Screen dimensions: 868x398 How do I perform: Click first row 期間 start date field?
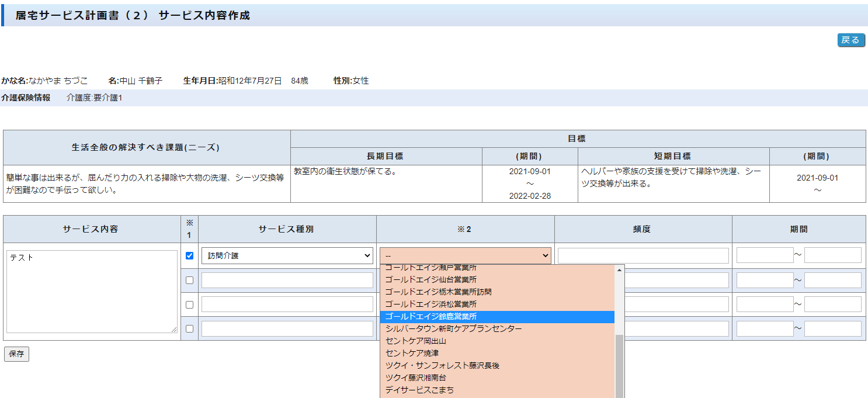click(x=764, y=255)
